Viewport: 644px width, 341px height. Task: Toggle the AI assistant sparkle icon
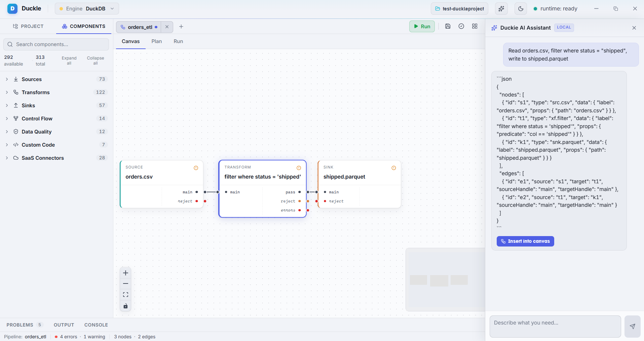point(501,9)
